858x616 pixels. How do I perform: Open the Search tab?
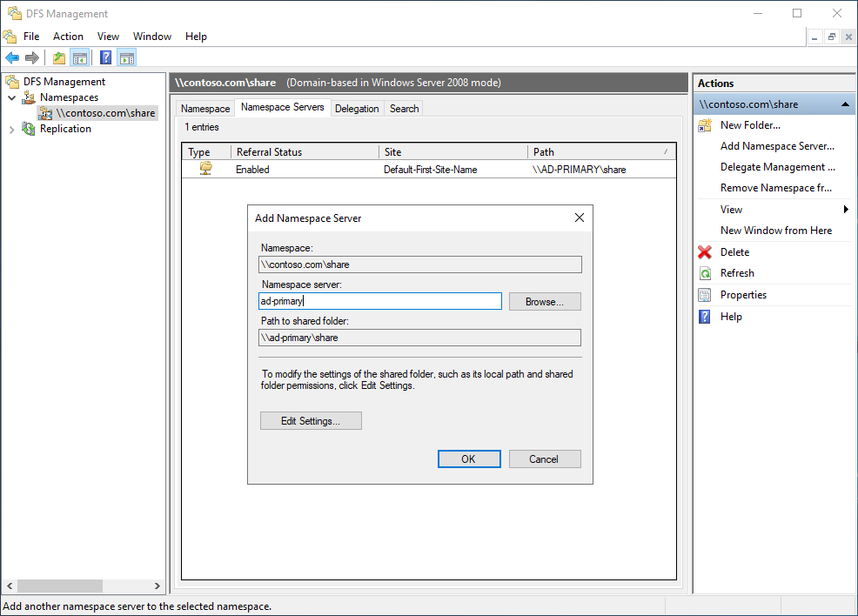[404, 109]
